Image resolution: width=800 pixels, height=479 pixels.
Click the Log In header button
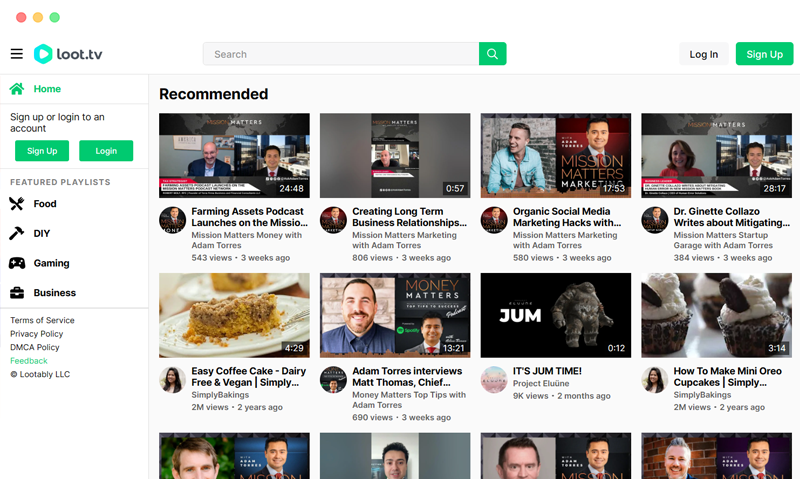704,54
